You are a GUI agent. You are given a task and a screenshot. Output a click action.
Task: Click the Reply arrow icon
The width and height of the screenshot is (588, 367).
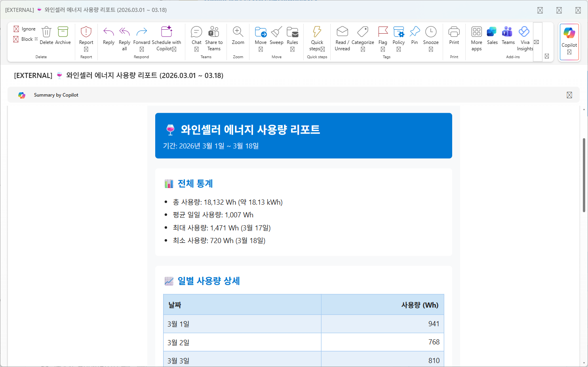(108, 32)
